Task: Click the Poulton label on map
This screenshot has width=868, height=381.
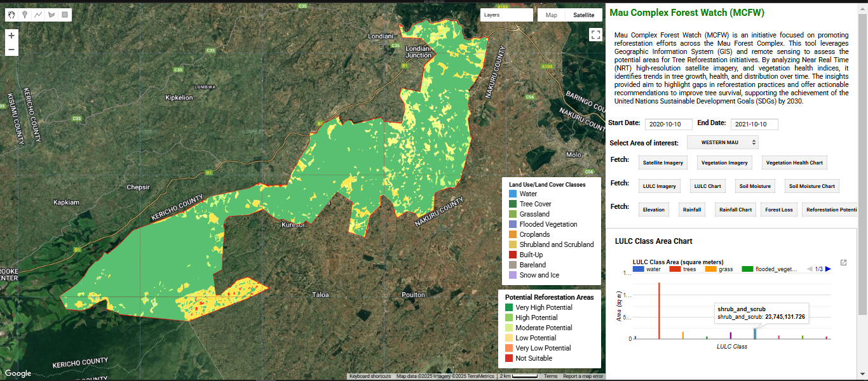Action: 413,295
